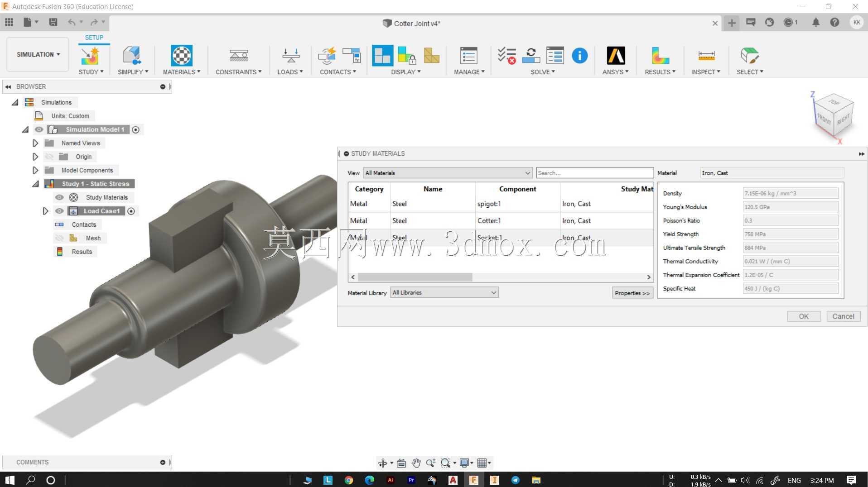Screen dimensions: 868x487
Task: Open the Results legend icon
Action: (660, 56)
